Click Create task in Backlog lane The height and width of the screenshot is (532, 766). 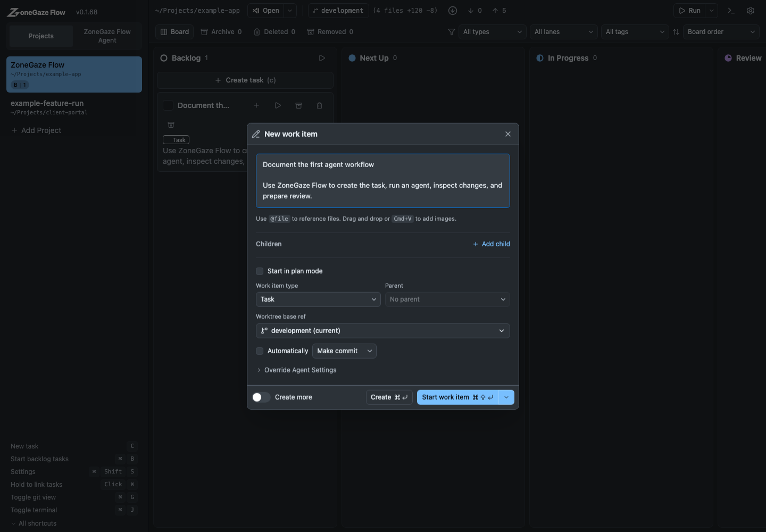click(245, 80)
